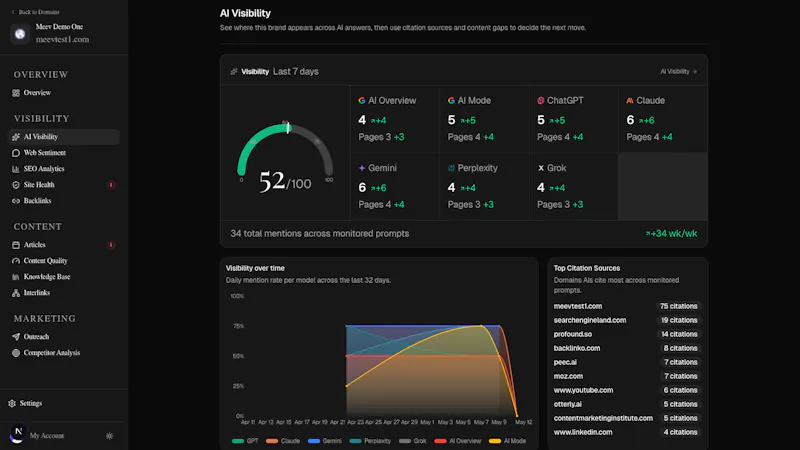Click the My Account avatar
Viewport: 800px width, 450px height.
[x=18, y=434]
